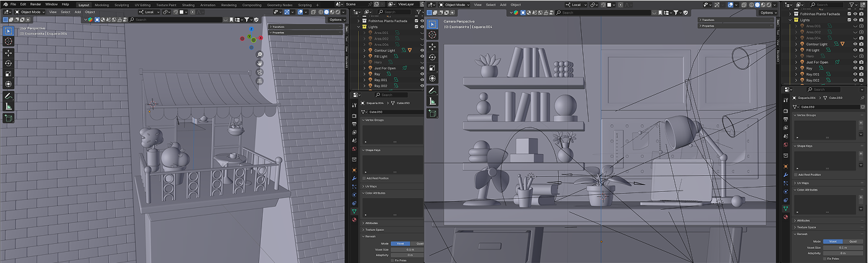Screen dimensions: 868x263
Task: Expand Texture Space panel in left properties
Action: click(393, 230)
